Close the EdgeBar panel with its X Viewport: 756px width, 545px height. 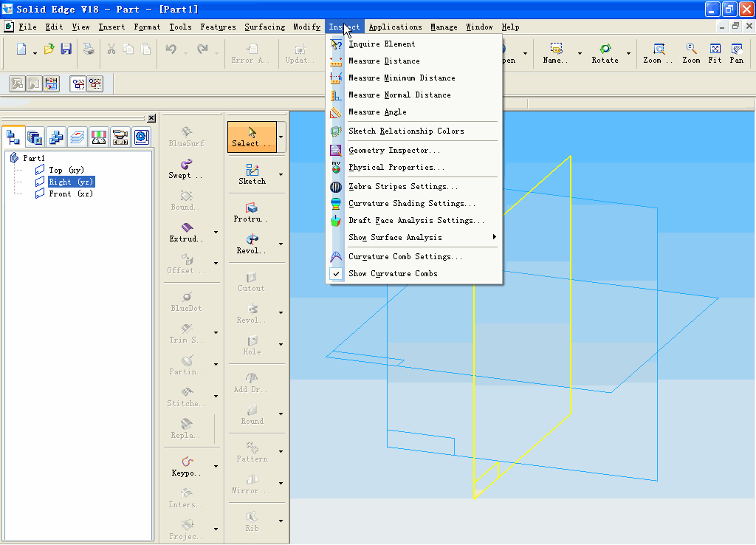click(151, 118)
